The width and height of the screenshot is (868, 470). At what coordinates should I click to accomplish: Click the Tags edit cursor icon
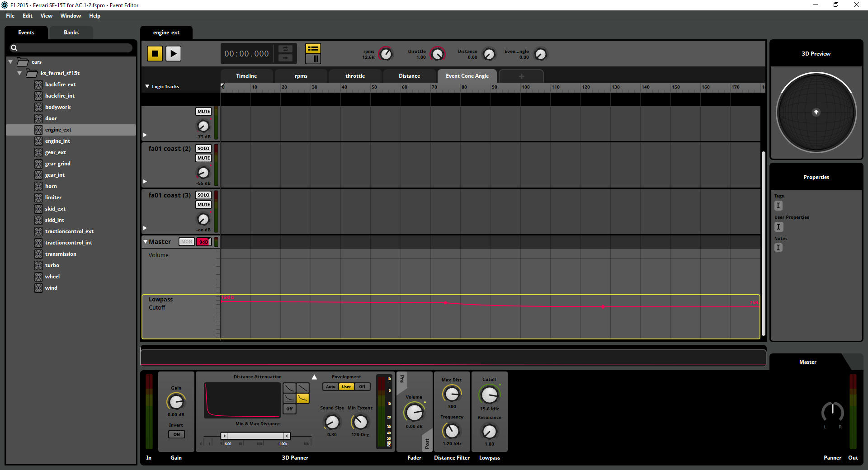[x=778, y=206]
